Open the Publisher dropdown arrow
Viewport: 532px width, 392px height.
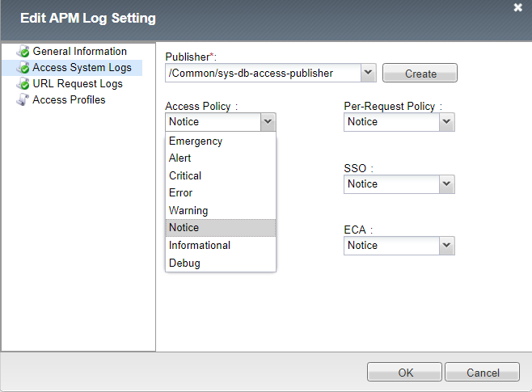[x=368, y=73]
